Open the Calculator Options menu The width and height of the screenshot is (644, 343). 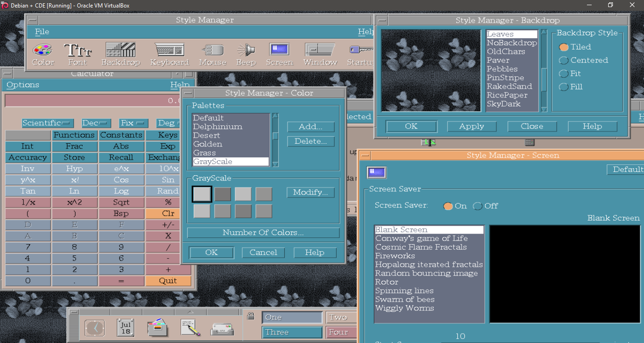23,85
